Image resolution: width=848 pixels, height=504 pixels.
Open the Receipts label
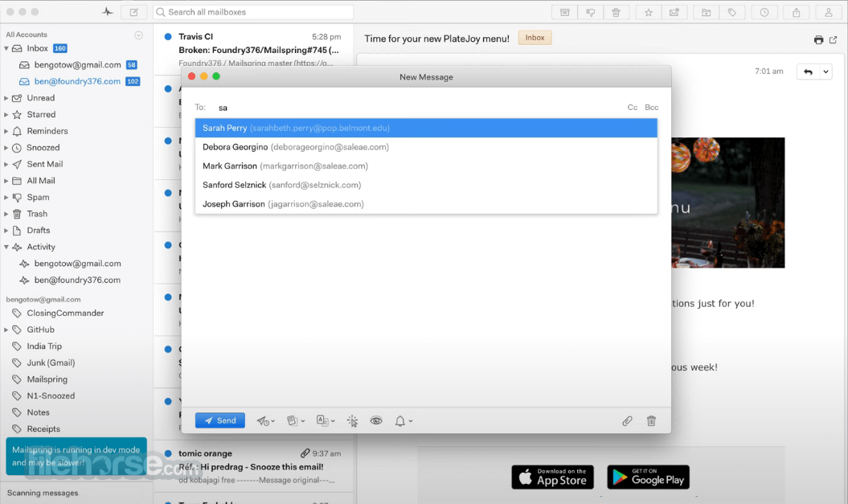click(43, 428)
